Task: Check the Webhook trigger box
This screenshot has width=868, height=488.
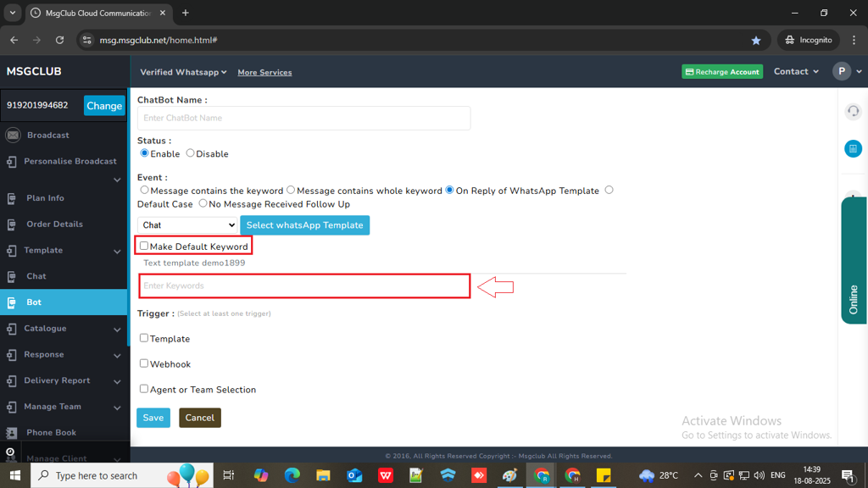Action: (144, 363)
